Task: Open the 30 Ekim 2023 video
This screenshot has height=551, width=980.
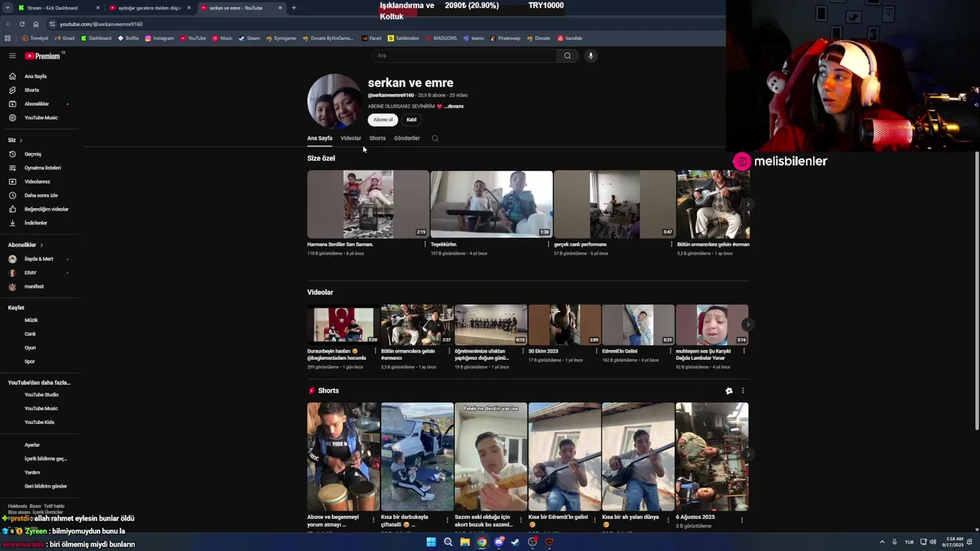Action: (x=564, y=324)
